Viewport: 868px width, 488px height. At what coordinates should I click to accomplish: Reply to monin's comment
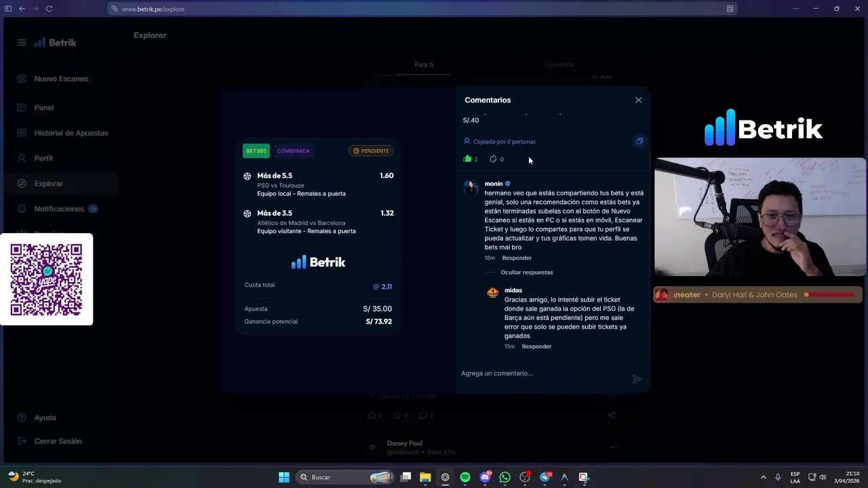517,258
